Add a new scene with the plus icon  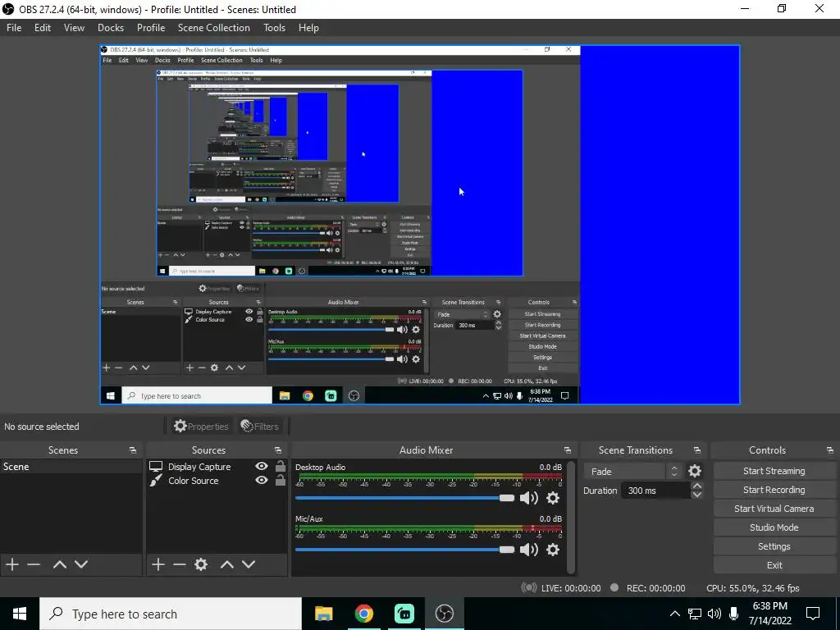pos(12,564)
